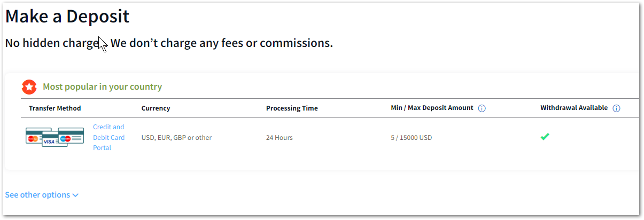Screen dimensions: 644x220
Task: Click the No hidden charges subtitle text
Action: tap(169, 43)
